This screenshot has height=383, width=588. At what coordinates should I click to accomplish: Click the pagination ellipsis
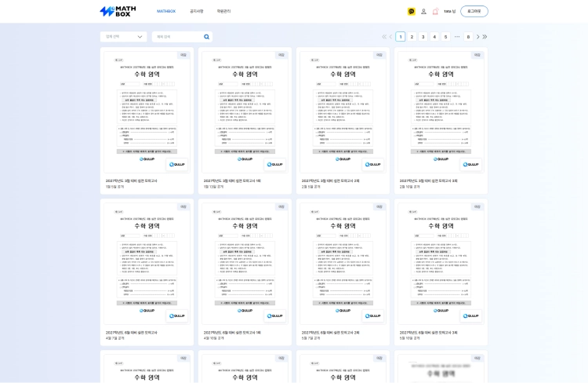click(457, 37)
